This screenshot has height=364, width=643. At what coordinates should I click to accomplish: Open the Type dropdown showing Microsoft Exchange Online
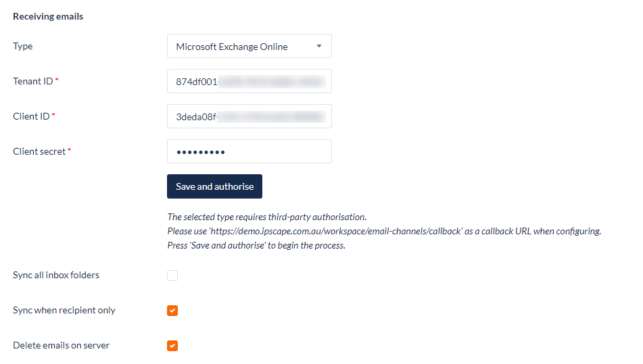click(249, 47)
